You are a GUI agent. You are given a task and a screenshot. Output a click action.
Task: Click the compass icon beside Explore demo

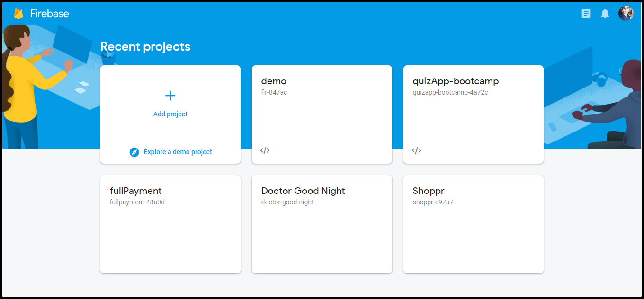pyautogui.click(x=134, y=152)
